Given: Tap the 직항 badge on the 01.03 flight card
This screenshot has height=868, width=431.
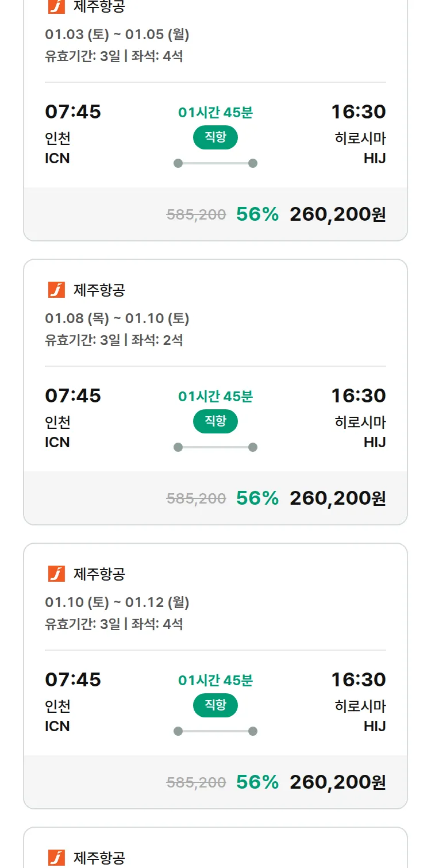Looking at the screenshot, I should click(x=215, y=137).
